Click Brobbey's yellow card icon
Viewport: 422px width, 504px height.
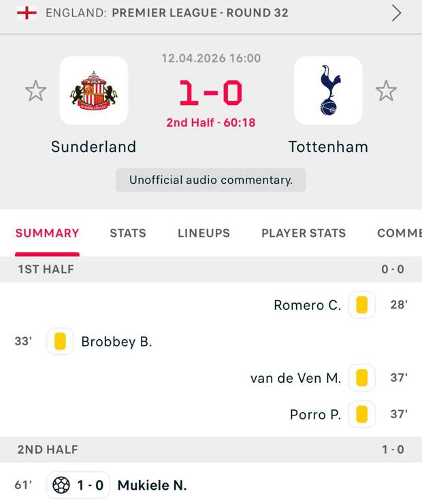pyautogui.click(x=60, y=341)
